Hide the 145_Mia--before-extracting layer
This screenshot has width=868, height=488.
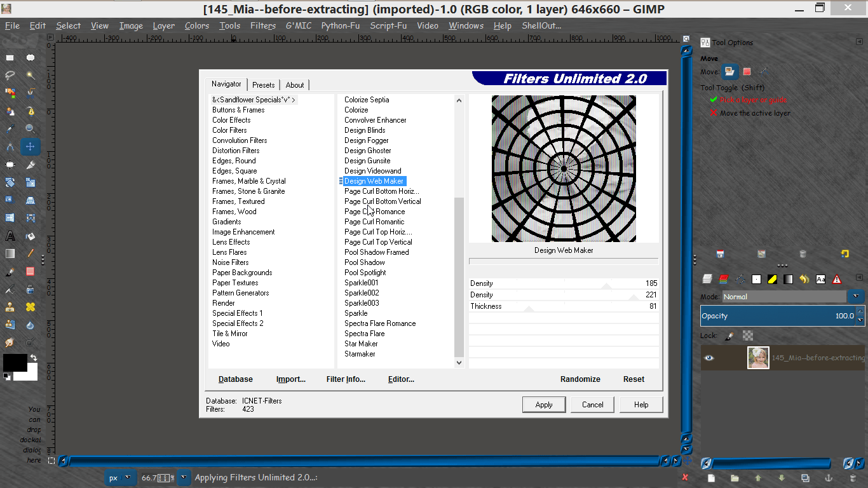710,358
